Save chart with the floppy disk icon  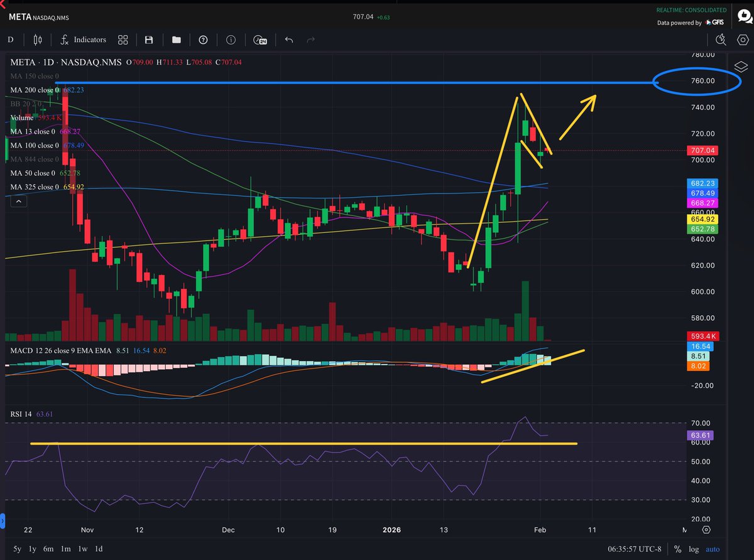coord(149,40)
